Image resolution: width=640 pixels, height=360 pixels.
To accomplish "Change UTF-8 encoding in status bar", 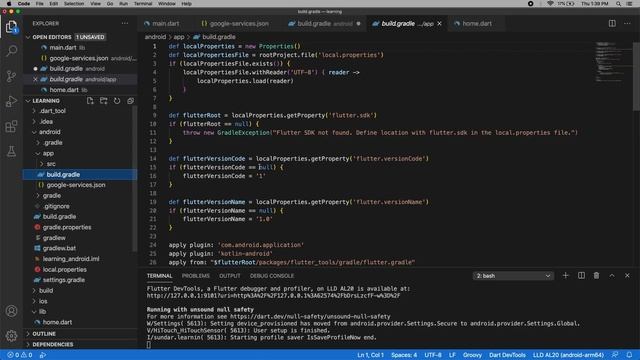I will [x=433, y=355].
